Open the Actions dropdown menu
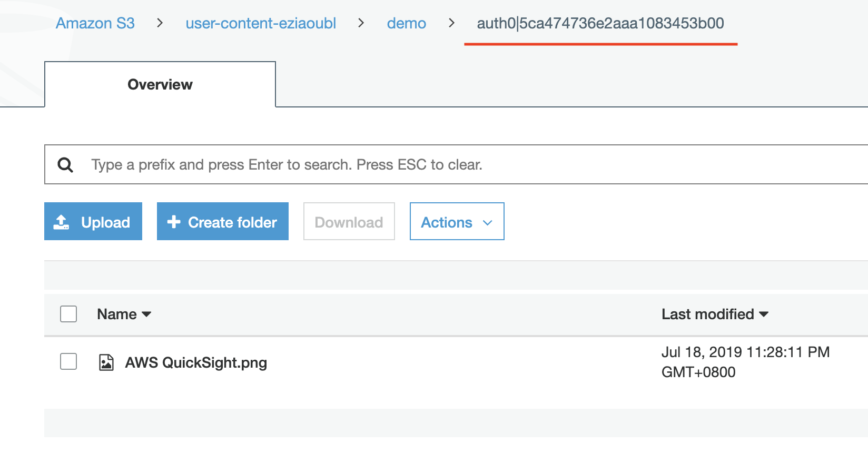The width and height of the screenshot is (868, 453). pyautogui.click(x=457, y=222)
